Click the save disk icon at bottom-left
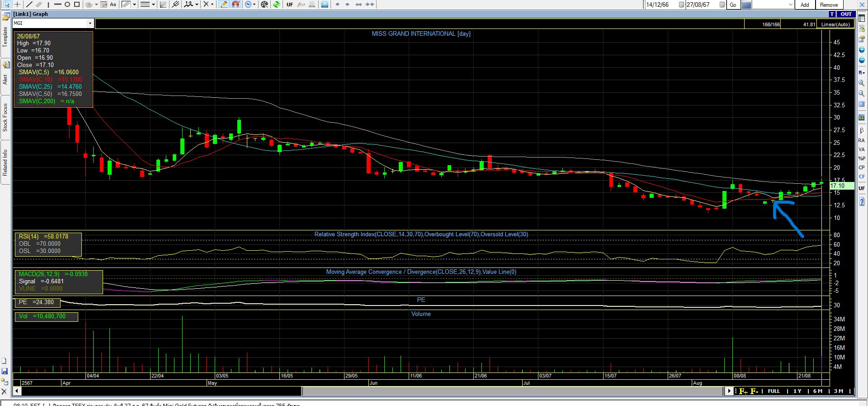Screen dimensions: 868x406 point(5,371)
